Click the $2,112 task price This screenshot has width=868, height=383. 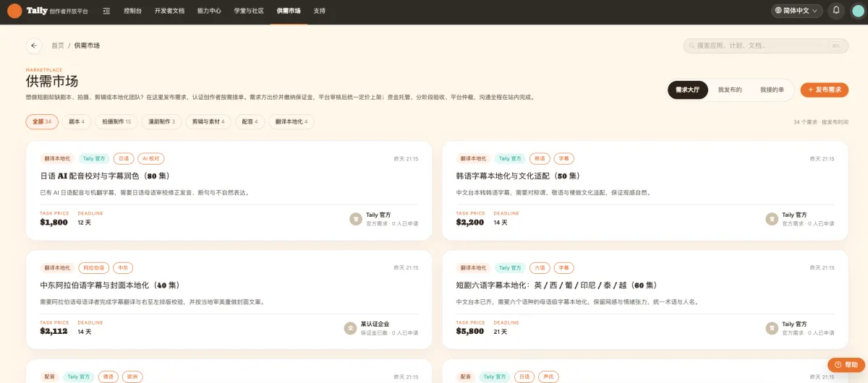click(x=54, y=332)
